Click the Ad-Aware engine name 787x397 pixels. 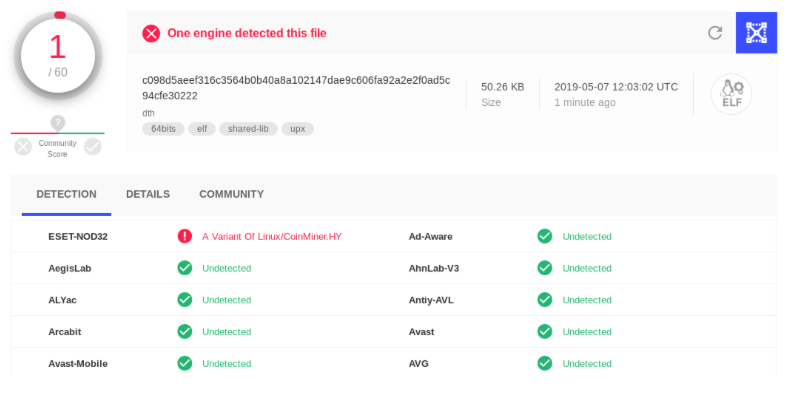point(430,236)
